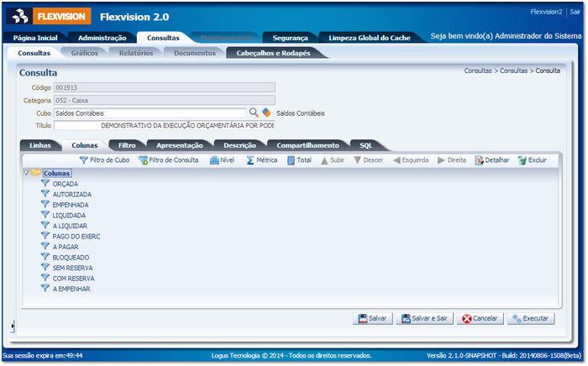
Task: Click into the Título text field
Action: (164, 125)
